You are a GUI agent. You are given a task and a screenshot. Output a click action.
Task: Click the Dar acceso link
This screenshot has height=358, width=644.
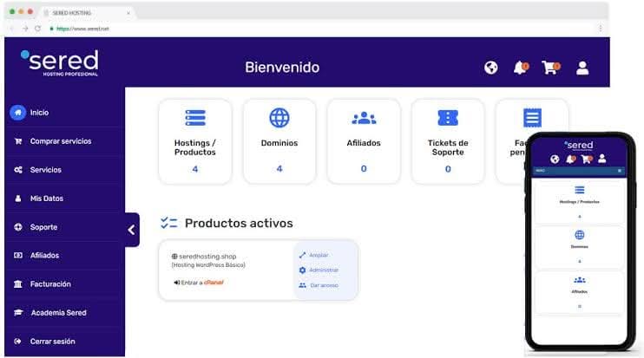[324, 285]
